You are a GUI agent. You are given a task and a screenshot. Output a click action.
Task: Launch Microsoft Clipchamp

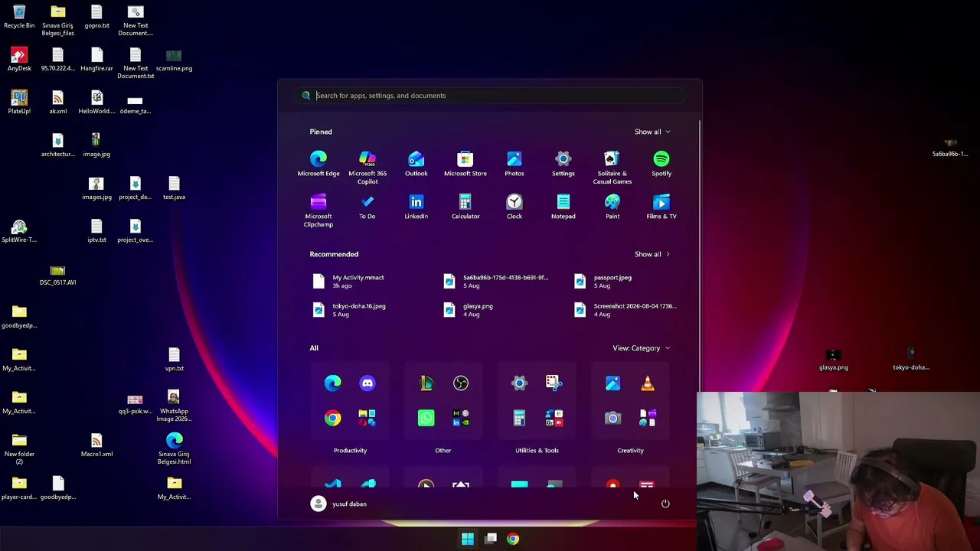[318, 210]
